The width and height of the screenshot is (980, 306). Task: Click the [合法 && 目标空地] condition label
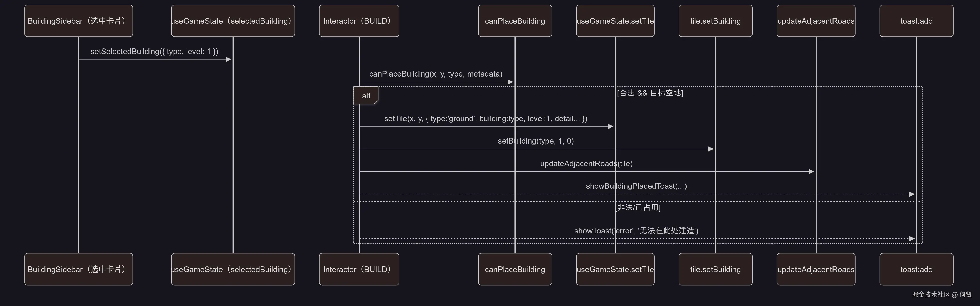(650, 93)
